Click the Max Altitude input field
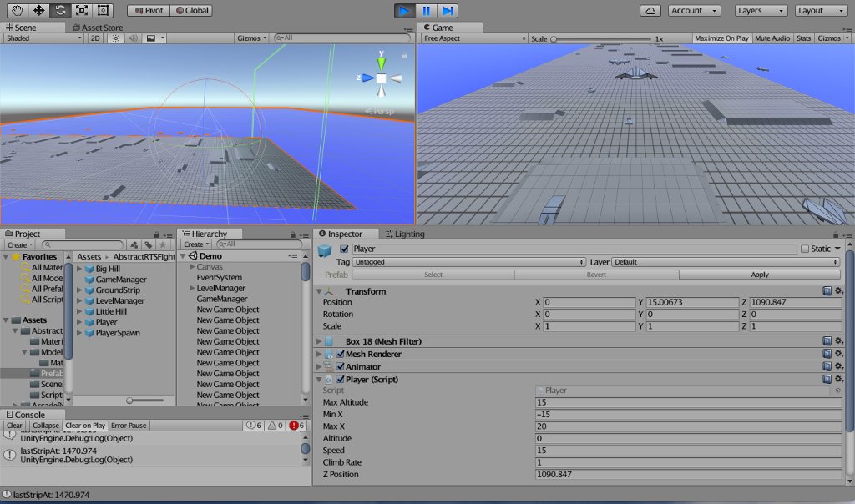855x504 pixels. pyautogui.click(x=688, y=402)
